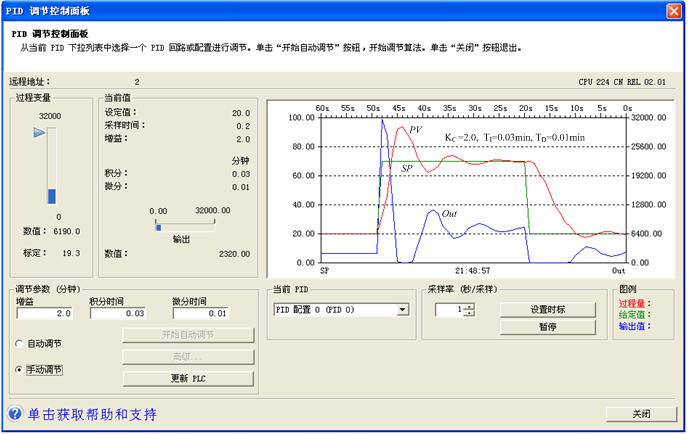Open the 当前 PID dropdown list
The image size is (688, 435).
pyautogui.click(x=402, y=310)
